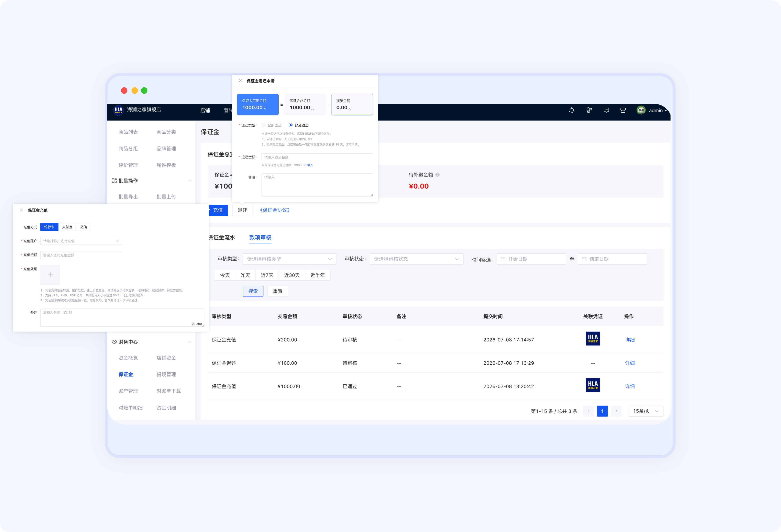
Task: Click the customer service headset icon
Action: click(x=589, y=110)
